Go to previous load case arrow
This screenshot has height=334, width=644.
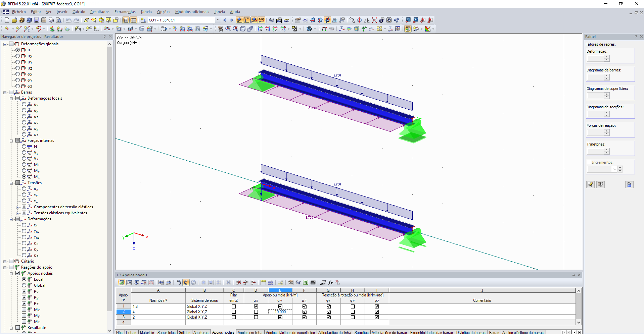(225, 20)
